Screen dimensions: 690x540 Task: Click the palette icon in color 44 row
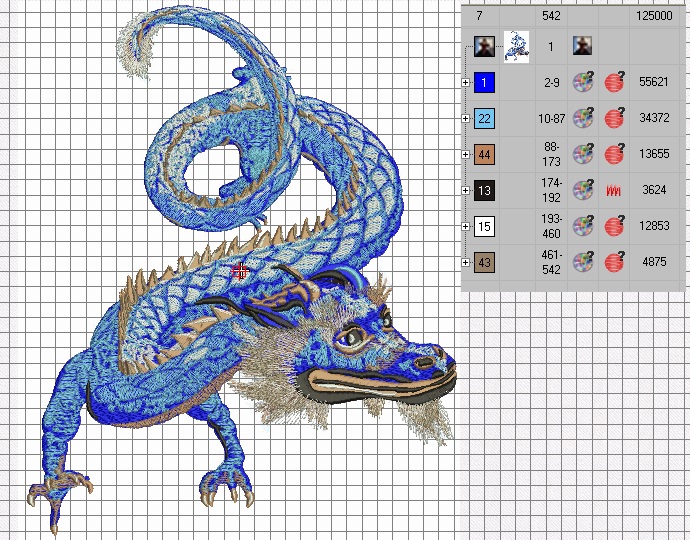(582, 154)
